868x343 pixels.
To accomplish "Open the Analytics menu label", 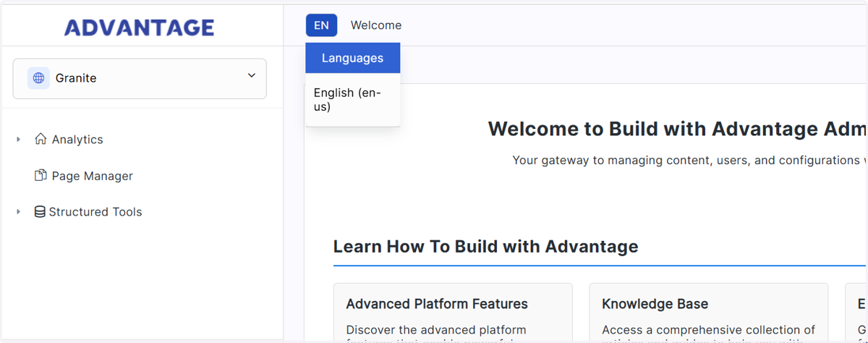I will (77, 140).
